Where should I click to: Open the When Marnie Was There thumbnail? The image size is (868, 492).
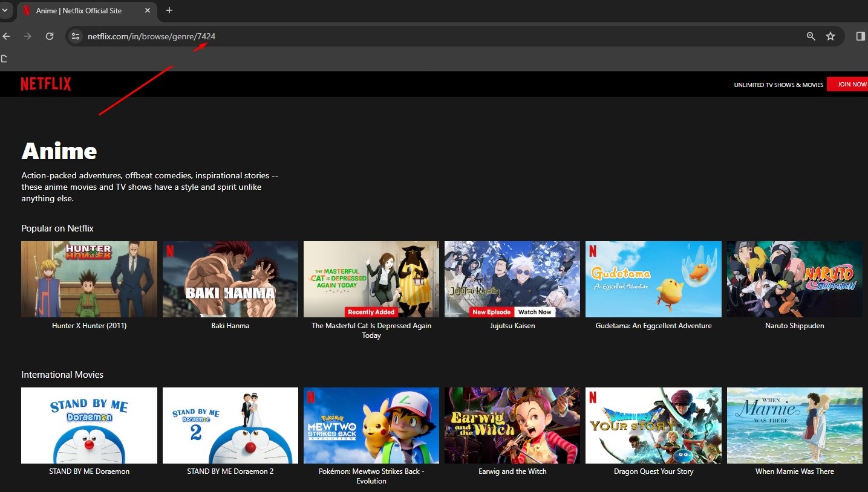point(795,426)
